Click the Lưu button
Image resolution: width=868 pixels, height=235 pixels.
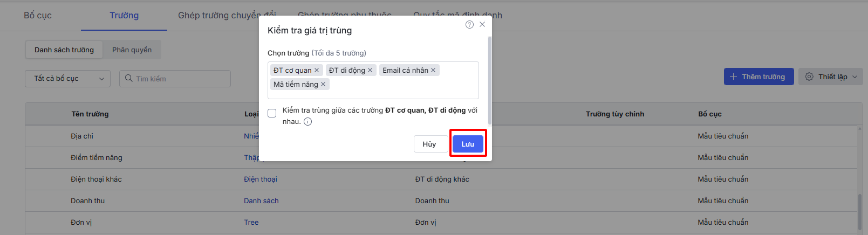click(x=468, y=144)
